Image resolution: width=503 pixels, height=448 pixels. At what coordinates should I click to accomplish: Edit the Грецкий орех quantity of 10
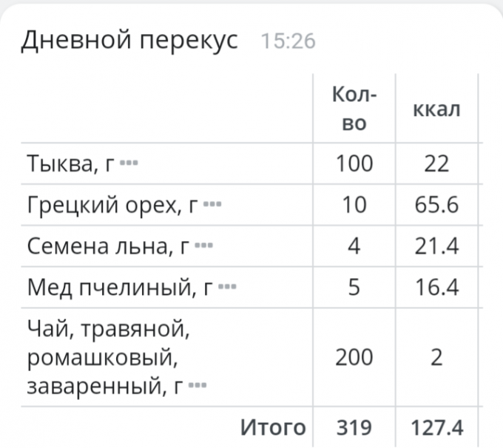pyautogui.click(x=354, y=204)
